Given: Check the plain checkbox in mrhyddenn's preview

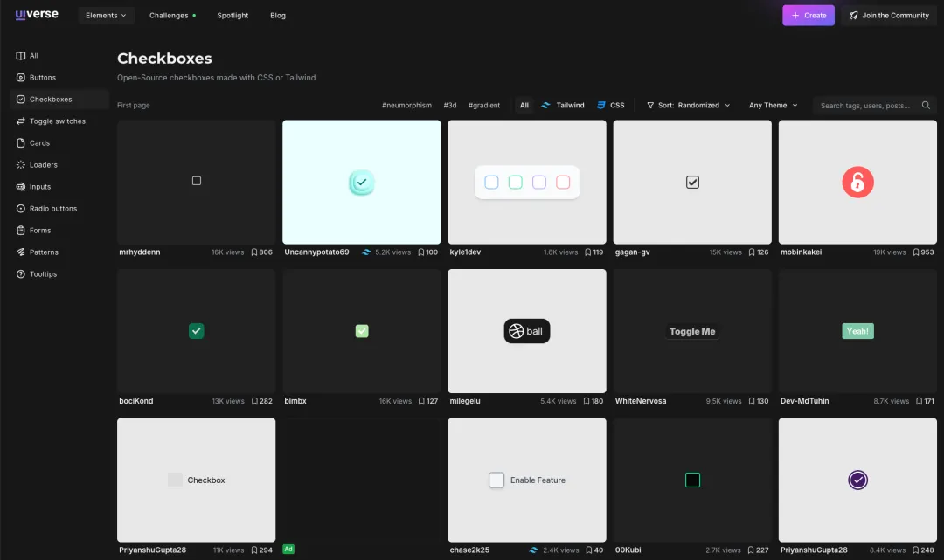Looking at the screenshot, I should [x=196, y=180].
